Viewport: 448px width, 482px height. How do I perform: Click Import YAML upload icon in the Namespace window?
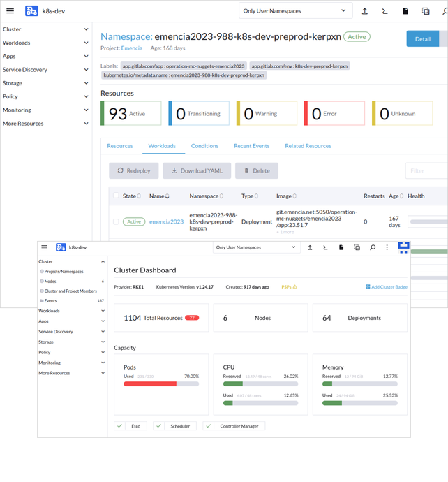point(365,11)
